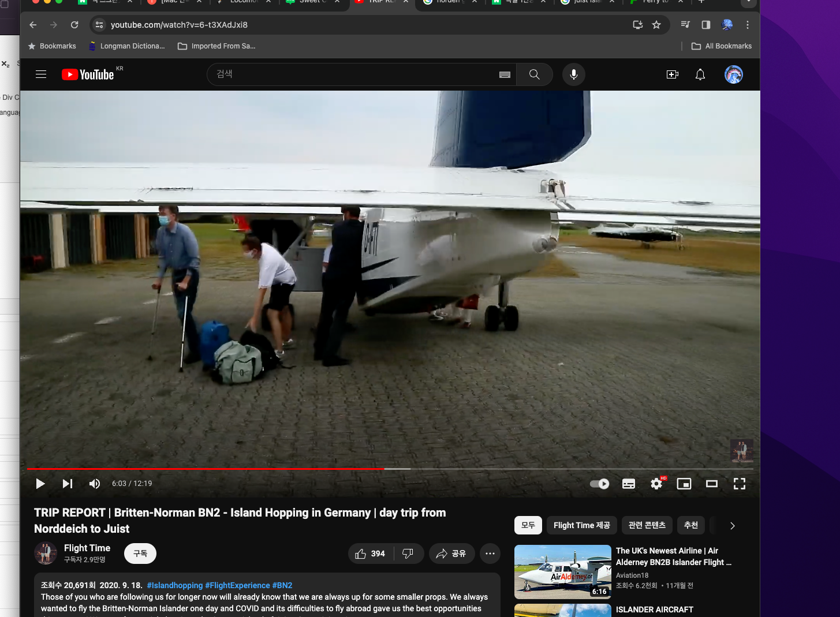
Task: Open a new browser tab
Action: tap(701, 2)
